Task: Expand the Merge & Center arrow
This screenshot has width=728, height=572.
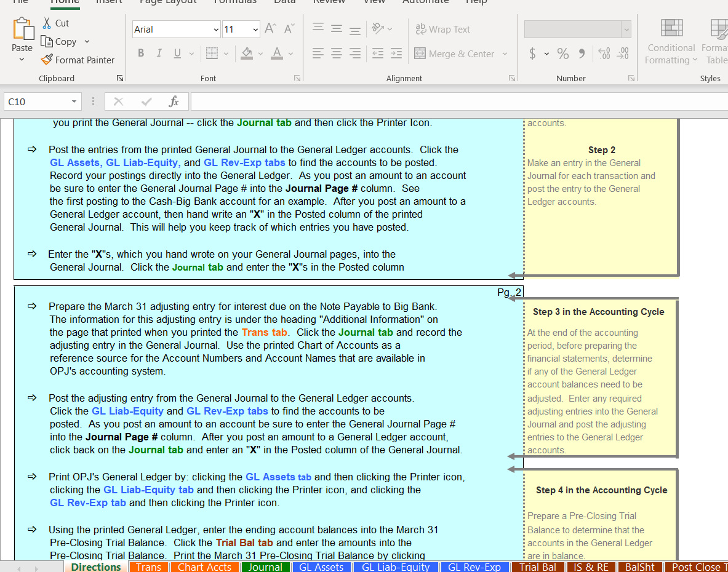Action: (x=505, y=54)
